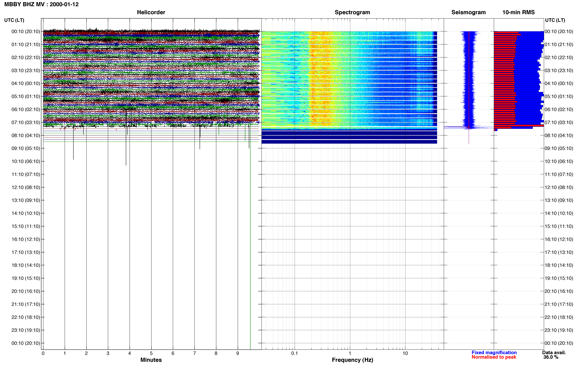
Task: Click "15:10 (11:10)" on the left time axis
Action: click(26, 226)
